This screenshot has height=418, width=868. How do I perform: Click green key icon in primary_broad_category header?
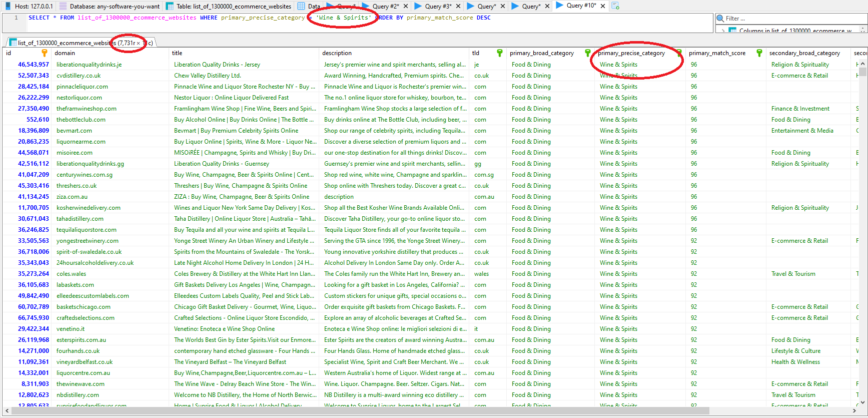[x=588, y=53]
